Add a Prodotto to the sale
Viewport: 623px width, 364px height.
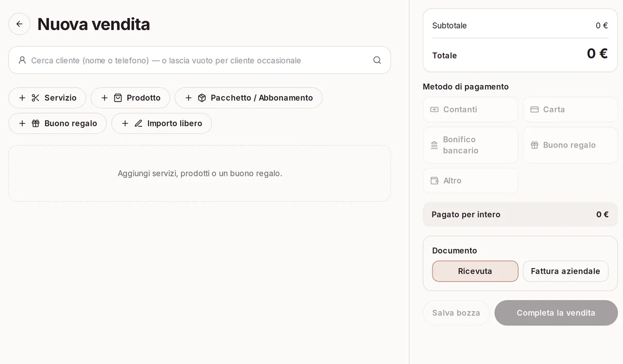tap(130, 97)
